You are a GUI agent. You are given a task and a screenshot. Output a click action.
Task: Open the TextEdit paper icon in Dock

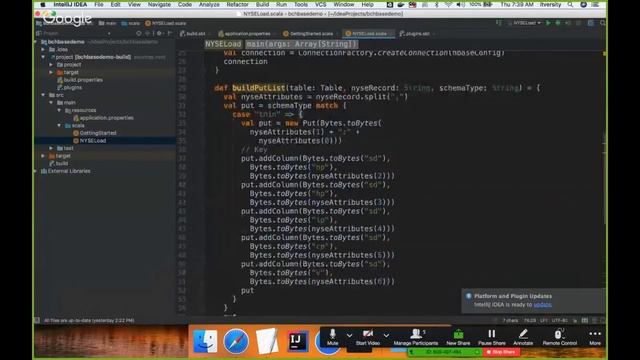tap(267, 341)
